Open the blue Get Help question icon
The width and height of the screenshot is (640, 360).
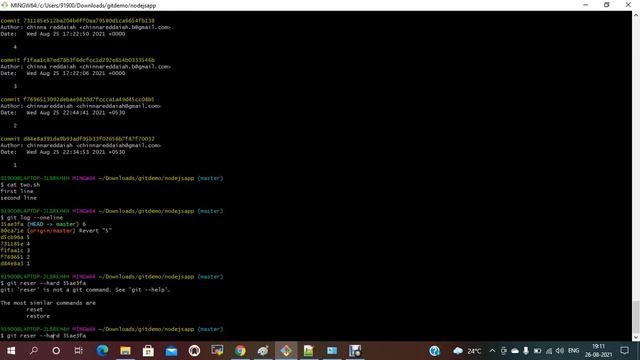click(x=435, y=351)
